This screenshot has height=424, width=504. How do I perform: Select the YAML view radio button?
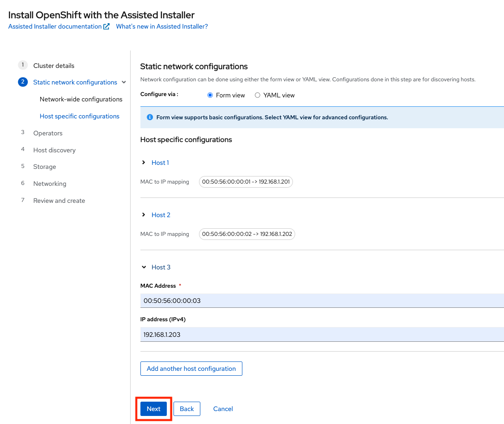257,95
